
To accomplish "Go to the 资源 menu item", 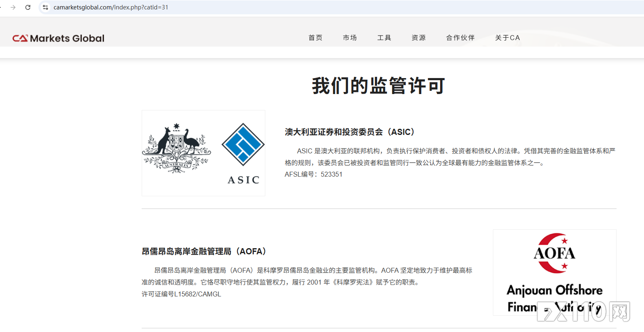I will coord(418,38).
